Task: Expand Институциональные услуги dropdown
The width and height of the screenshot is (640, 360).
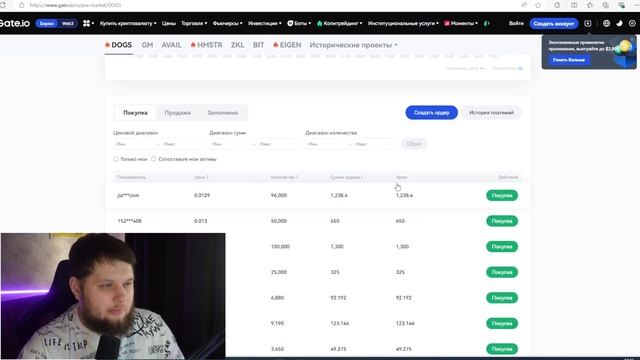Action: point(403,24)
